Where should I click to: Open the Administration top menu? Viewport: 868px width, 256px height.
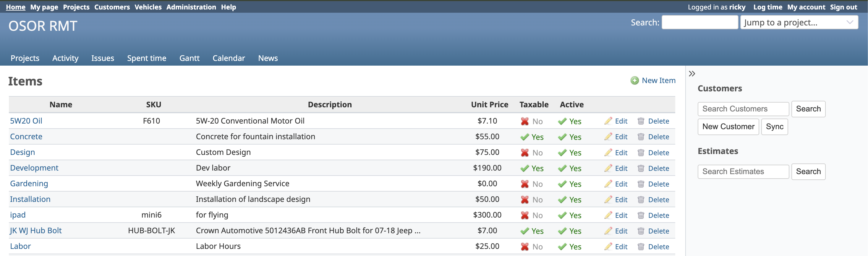pyautogui.click(x=191, y=7)
